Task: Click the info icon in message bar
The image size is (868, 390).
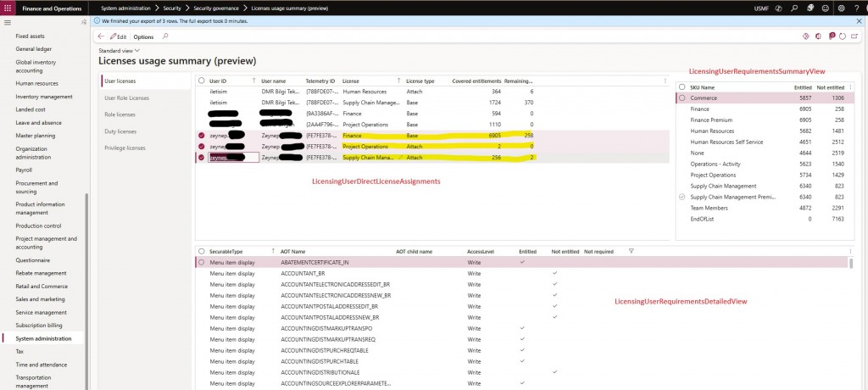Action: (x=97, y=21)
